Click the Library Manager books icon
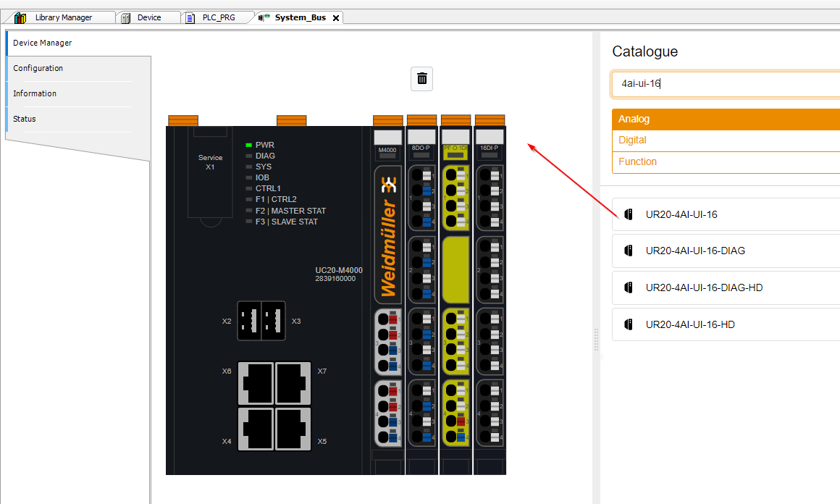 click(x=20, y=17)
